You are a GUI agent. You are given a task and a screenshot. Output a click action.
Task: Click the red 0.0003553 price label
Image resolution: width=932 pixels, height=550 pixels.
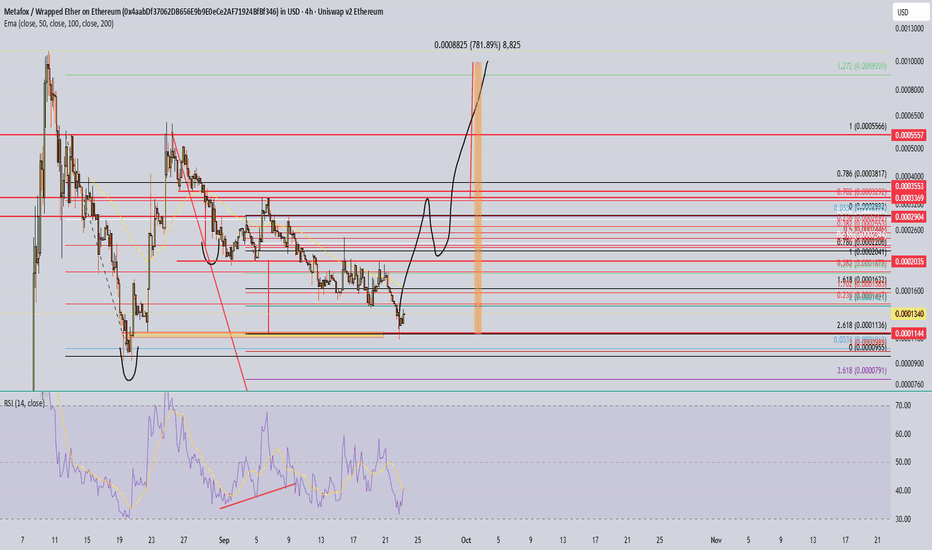[x=909, y=186]
